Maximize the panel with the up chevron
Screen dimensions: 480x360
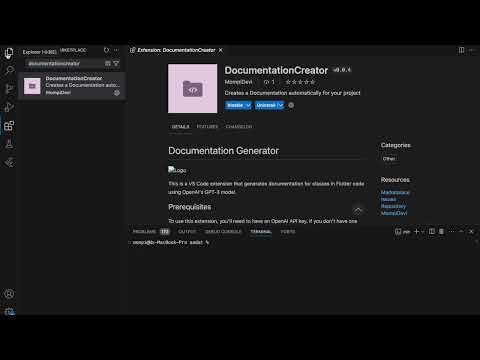461,231
